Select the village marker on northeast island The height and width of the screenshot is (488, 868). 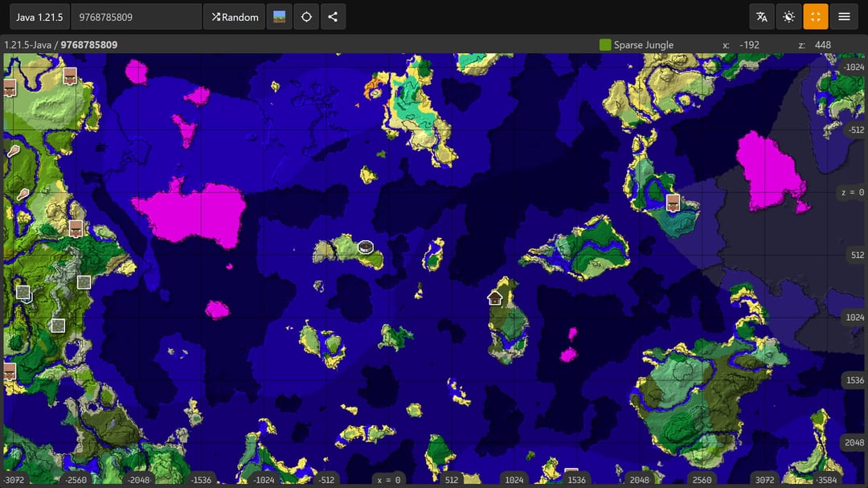pyautogui.click(x=673, y=203)
